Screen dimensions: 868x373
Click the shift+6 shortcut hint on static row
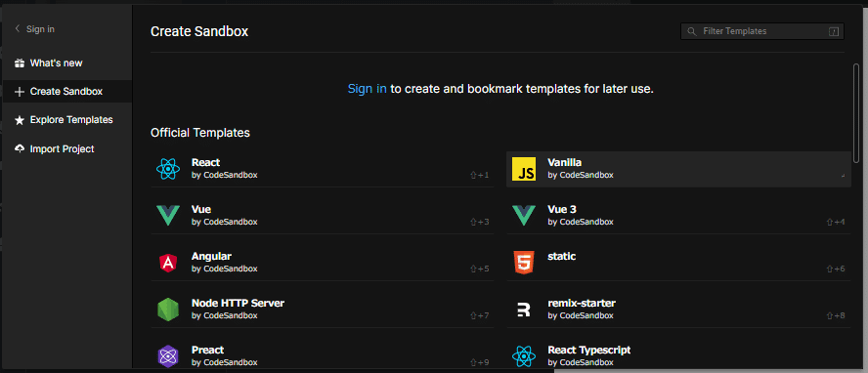click(836, 269)
